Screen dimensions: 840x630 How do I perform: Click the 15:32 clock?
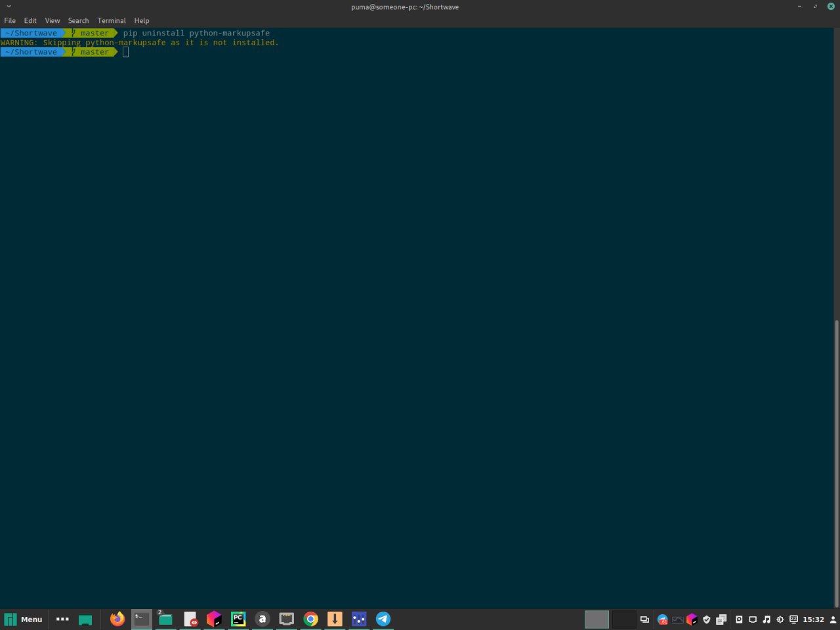[813, 619]
